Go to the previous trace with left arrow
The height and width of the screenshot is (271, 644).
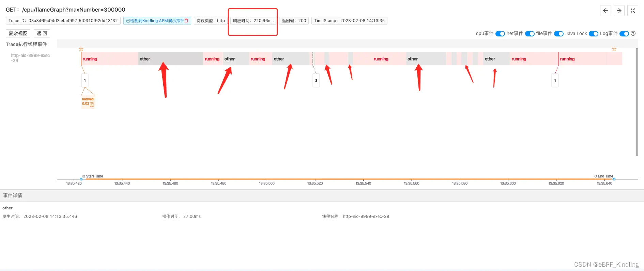click(605, 11)
